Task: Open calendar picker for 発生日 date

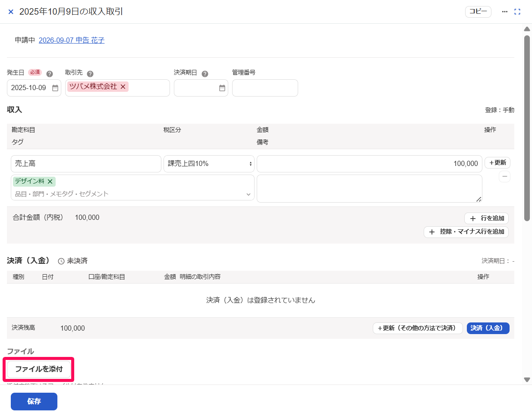Action: click(x=55, y=88)
